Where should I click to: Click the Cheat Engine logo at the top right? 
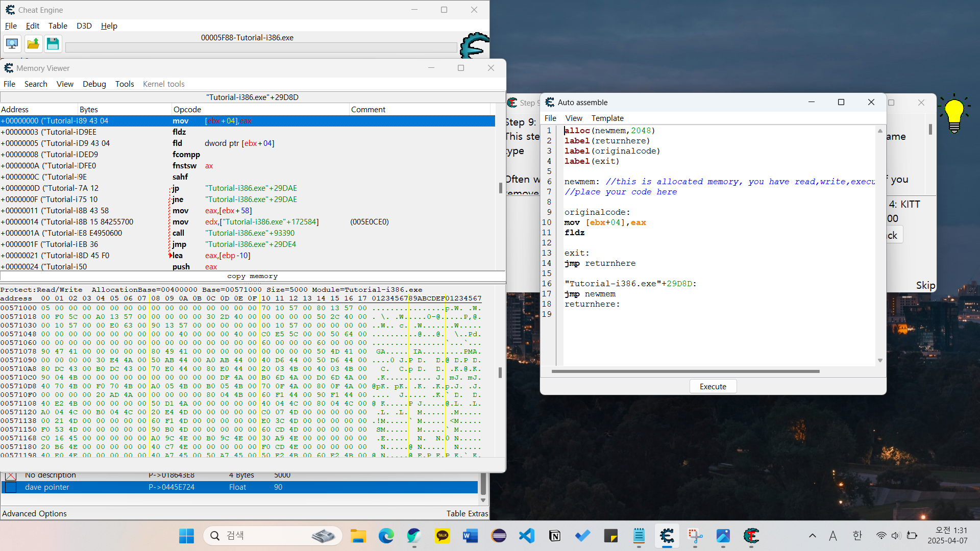[x=474, y=45]
